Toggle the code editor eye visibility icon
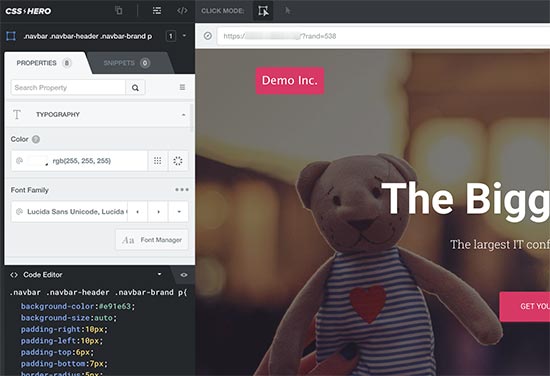The image size is (550, 376). (184, 275)
